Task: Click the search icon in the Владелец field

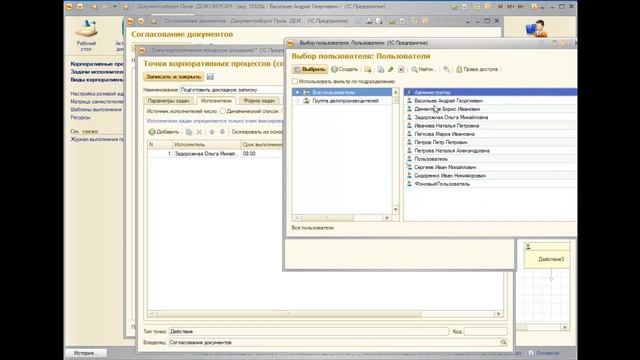Action: 504,342
